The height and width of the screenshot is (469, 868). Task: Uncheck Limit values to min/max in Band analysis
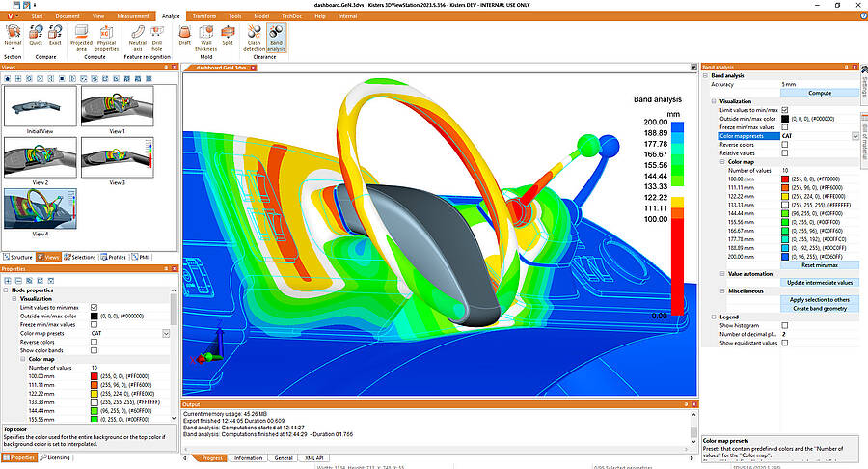click(784, 110)
